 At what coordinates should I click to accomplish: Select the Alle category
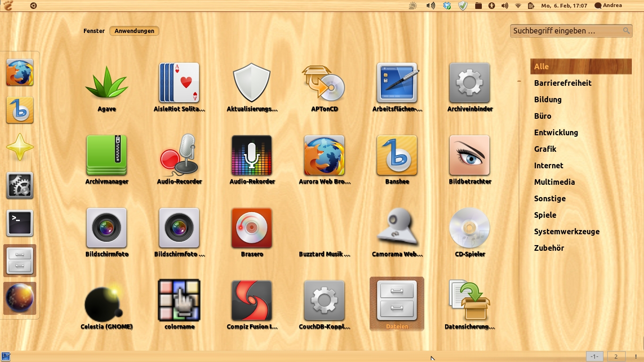pyautogui.click(x=581, y=66)
